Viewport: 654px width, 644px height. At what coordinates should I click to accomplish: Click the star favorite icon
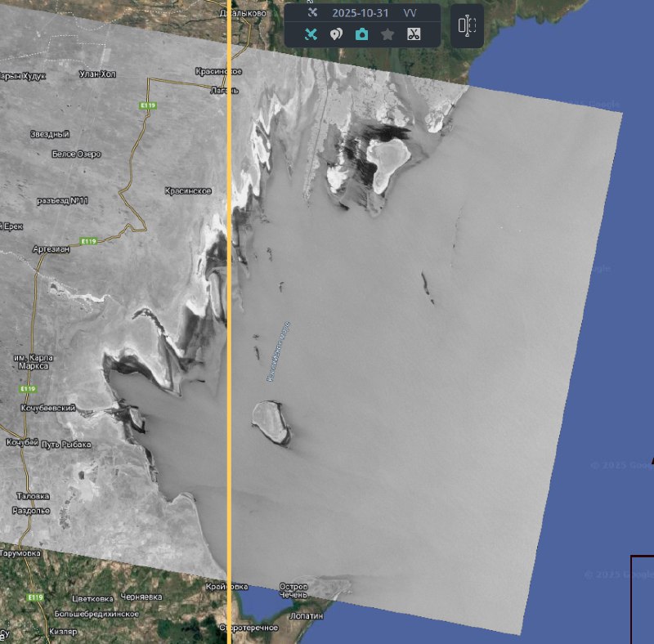(x=387, y=34)
